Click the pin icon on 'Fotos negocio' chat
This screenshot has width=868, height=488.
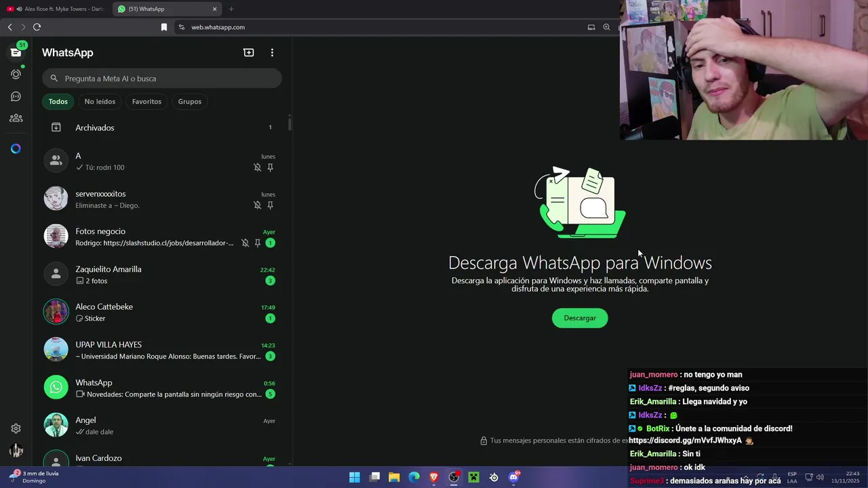(258, 243)
